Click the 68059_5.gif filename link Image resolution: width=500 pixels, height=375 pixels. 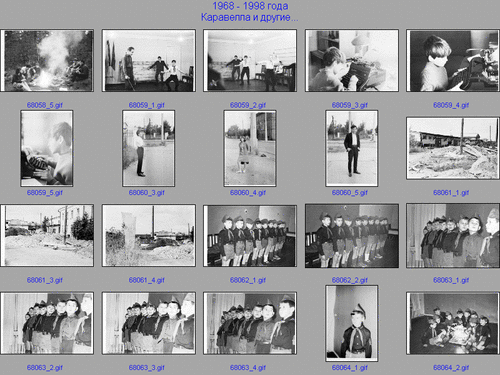pyautogui.click(x=45, y=193)
